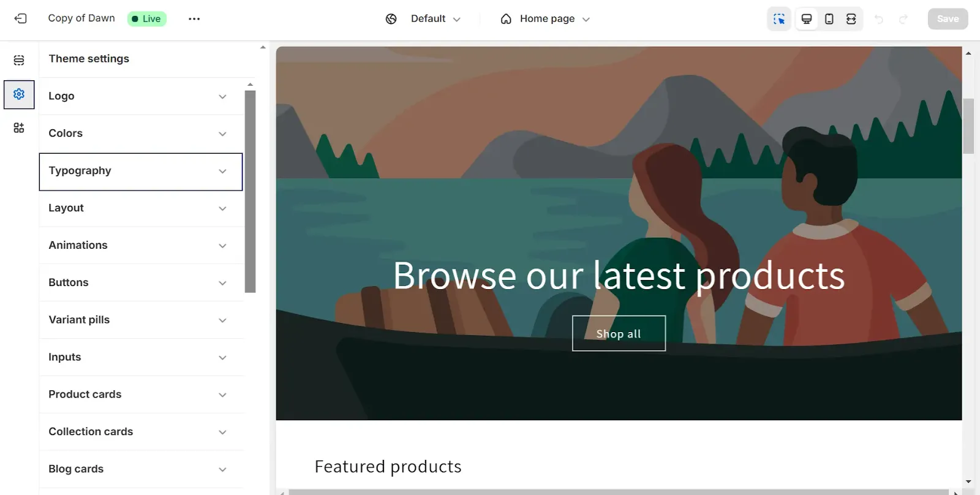
Task: Click Shop all button in preview
Action: click(x=619, y=333)
